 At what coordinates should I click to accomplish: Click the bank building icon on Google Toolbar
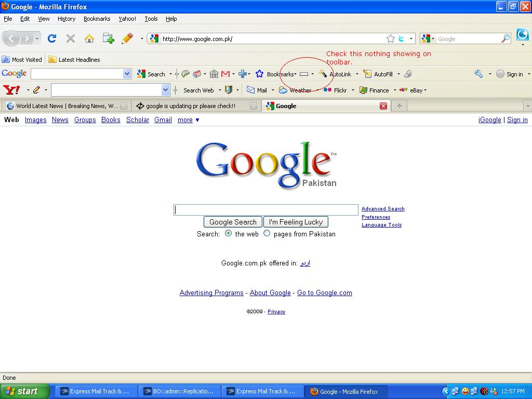tap(214, 74)
